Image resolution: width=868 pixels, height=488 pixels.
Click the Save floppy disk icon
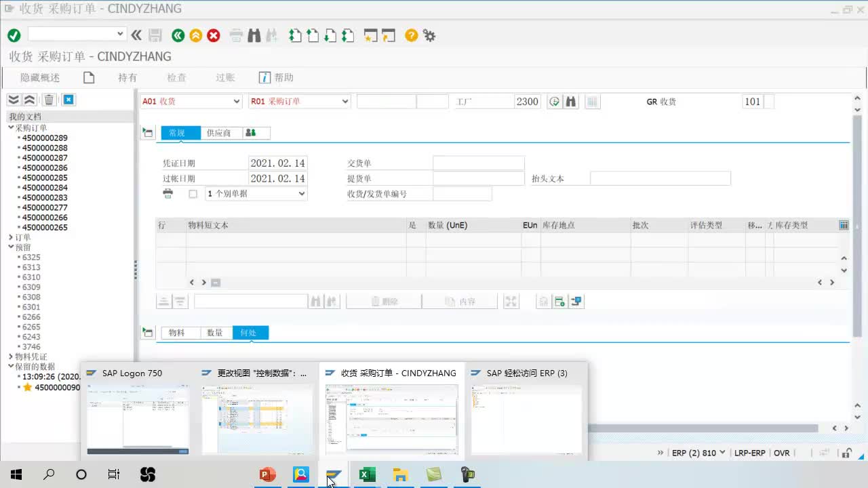tap(155, 35)
